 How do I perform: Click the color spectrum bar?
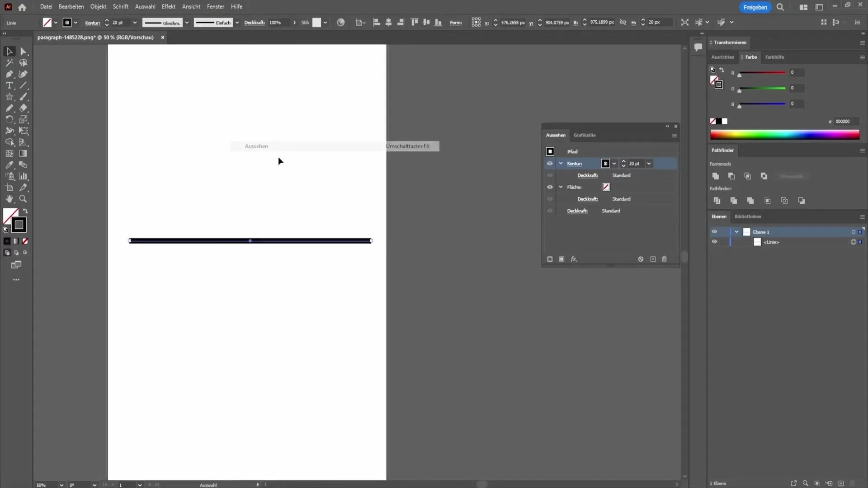pyautogui.click(x=784, y=135)
